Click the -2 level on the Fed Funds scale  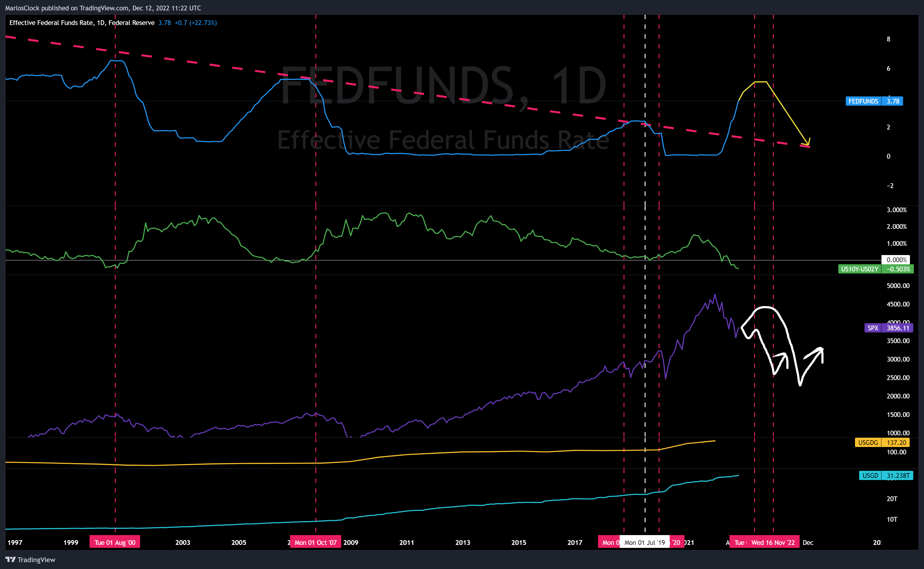(890, 186)
